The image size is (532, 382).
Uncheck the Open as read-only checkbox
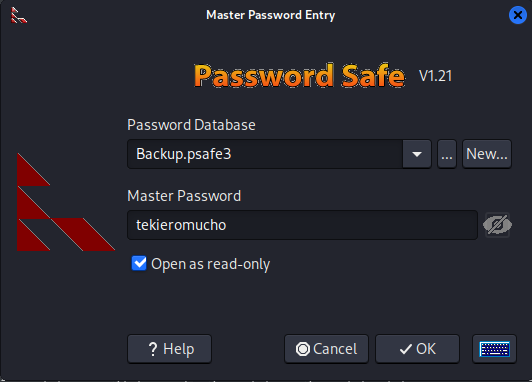coord(139,264)
